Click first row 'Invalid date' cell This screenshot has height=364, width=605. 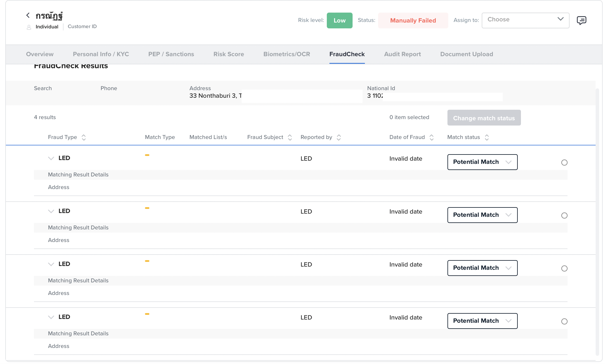point(406,159)
